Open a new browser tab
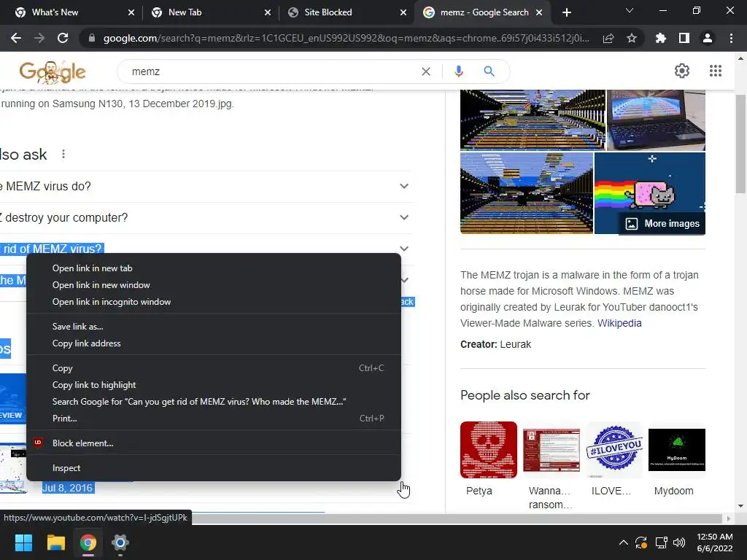The image size is (747, 560). click(x=566, y=12)
